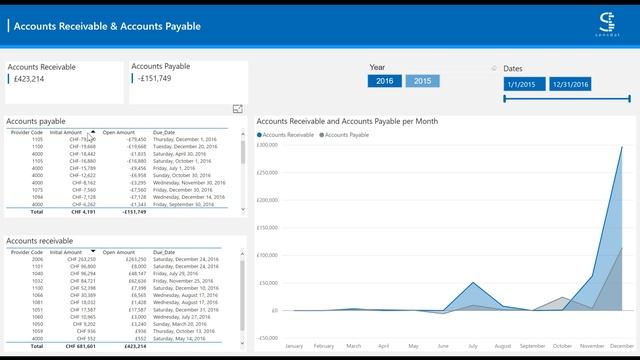The width and height of the screenshot is (640, 360).
Task: Click the right handle of the Dates slider
Action: click(629, 98)
